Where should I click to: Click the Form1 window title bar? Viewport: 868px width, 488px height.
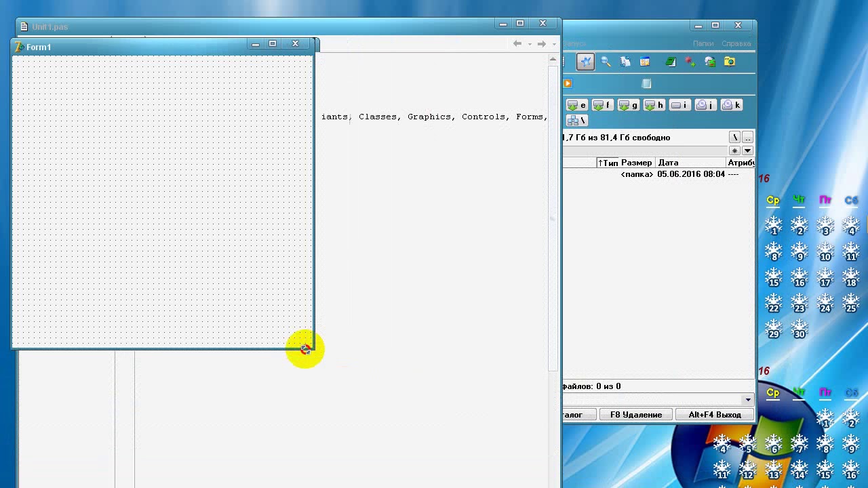(163, 46)
